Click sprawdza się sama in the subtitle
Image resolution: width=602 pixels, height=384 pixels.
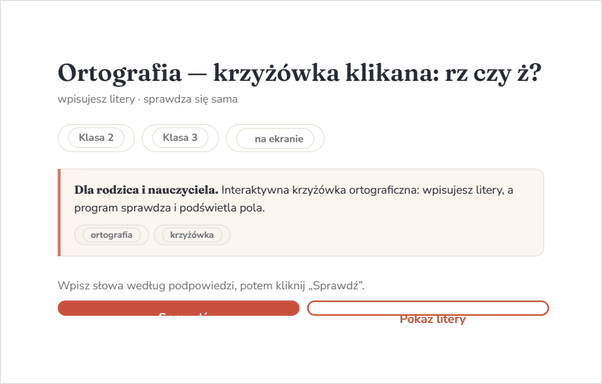click(x=190, y=99)
